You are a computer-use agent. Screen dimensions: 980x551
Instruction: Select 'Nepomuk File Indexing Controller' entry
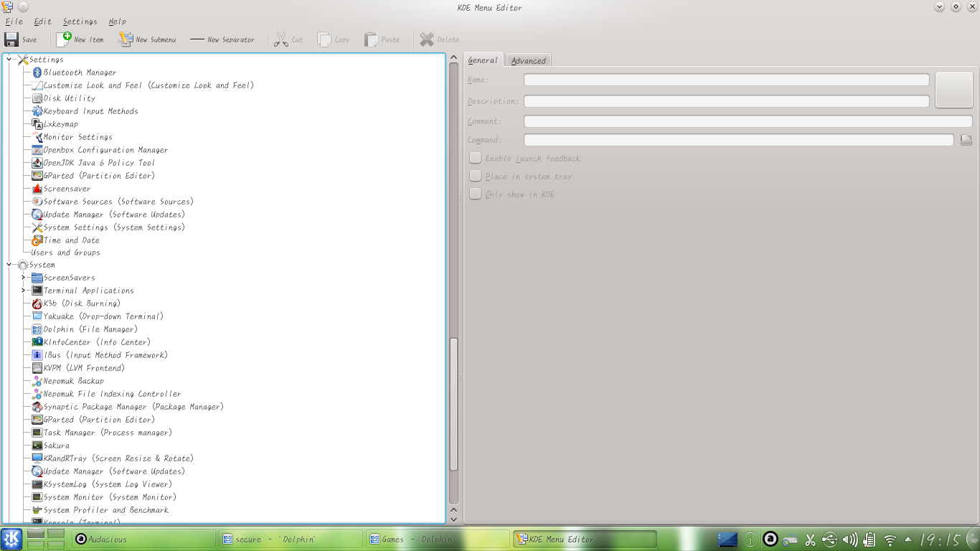tap(112, 394)
